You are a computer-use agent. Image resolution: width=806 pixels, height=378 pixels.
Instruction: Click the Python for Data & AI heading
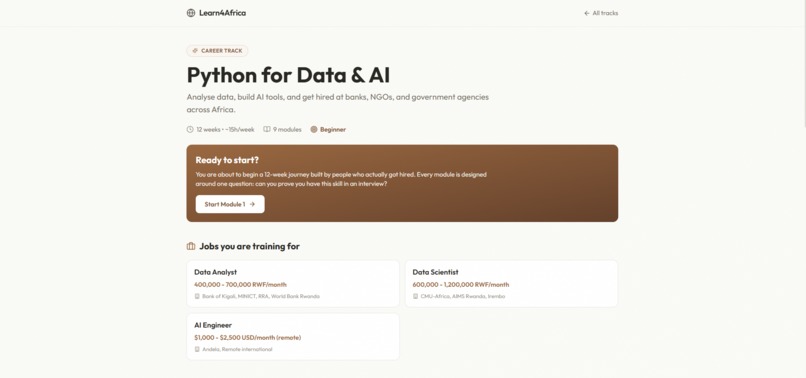click(288, 75)
